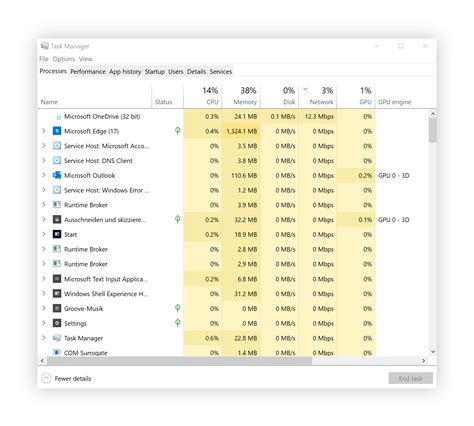Click the horizontal scrollbar thumb
The width and height of the screenshot is (474, 426).
(179, 361)
